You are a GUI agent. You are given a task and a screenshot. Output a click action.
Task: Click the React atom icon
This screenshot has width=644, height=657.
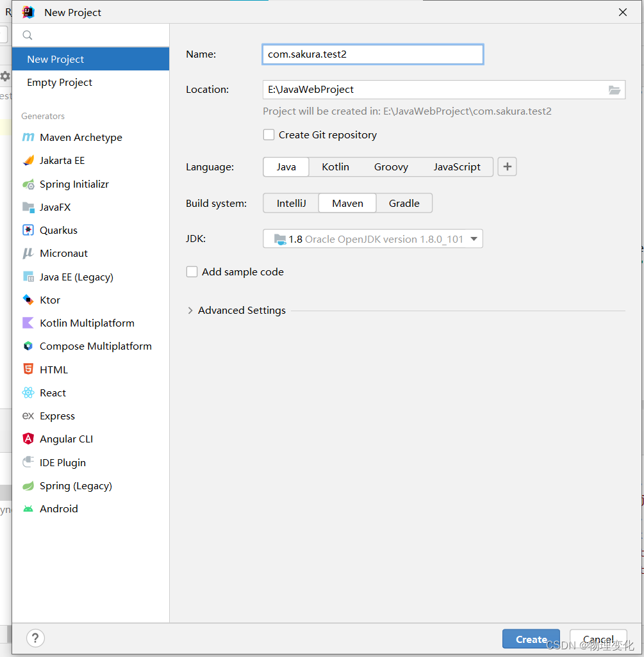(x=28, y=393)
